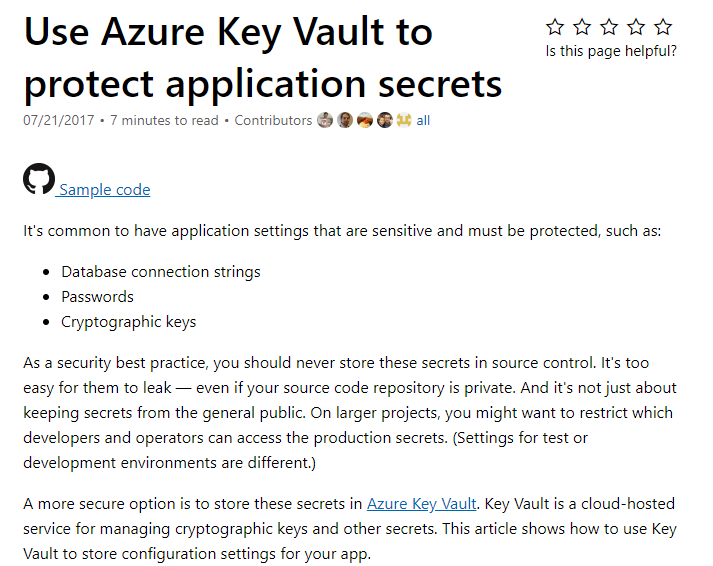Open the fifth yellow contributor avatar
The width and height of the screenshot is (713, 566).
point(404,120)
